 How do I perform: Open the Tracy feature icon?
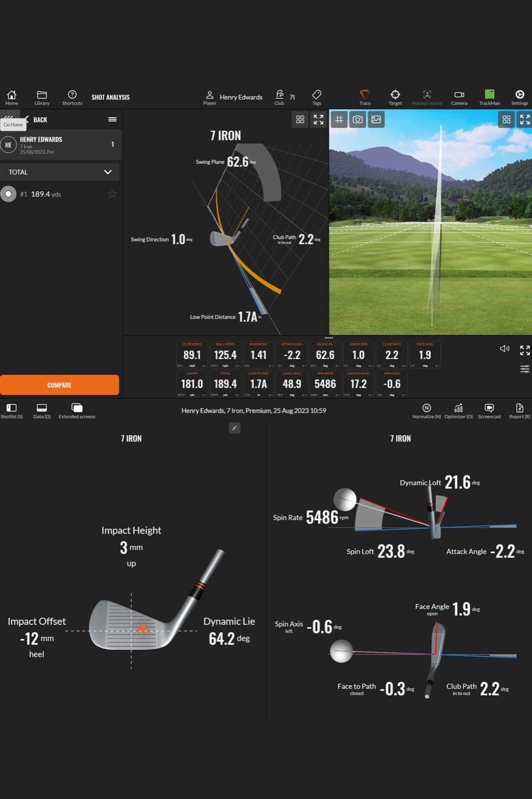click(365, 98)
